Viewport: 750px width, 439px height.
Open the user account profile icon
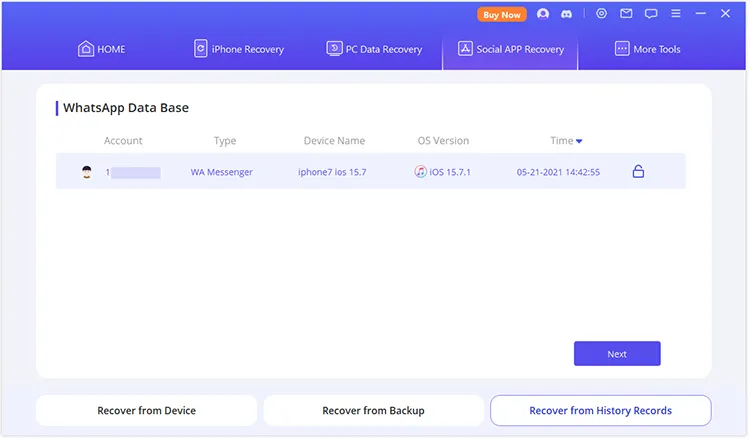[x=542, y=14]
